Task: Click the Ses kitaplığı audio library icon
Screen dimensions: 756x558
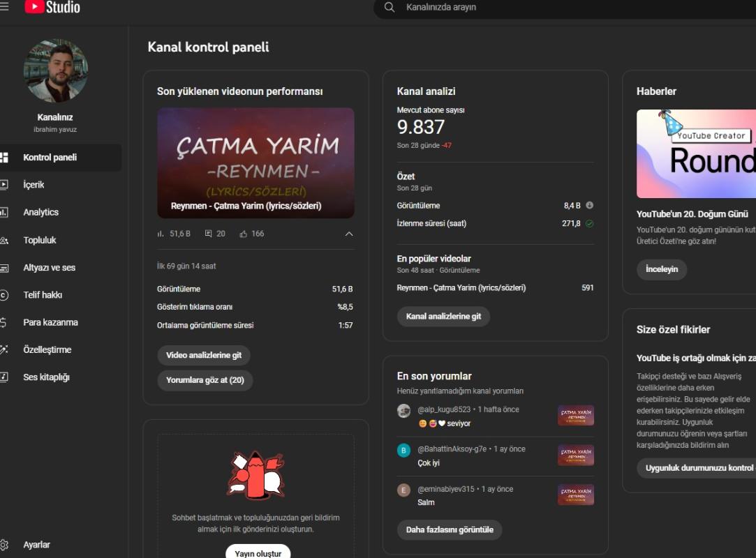Action: tap(4, 377)
